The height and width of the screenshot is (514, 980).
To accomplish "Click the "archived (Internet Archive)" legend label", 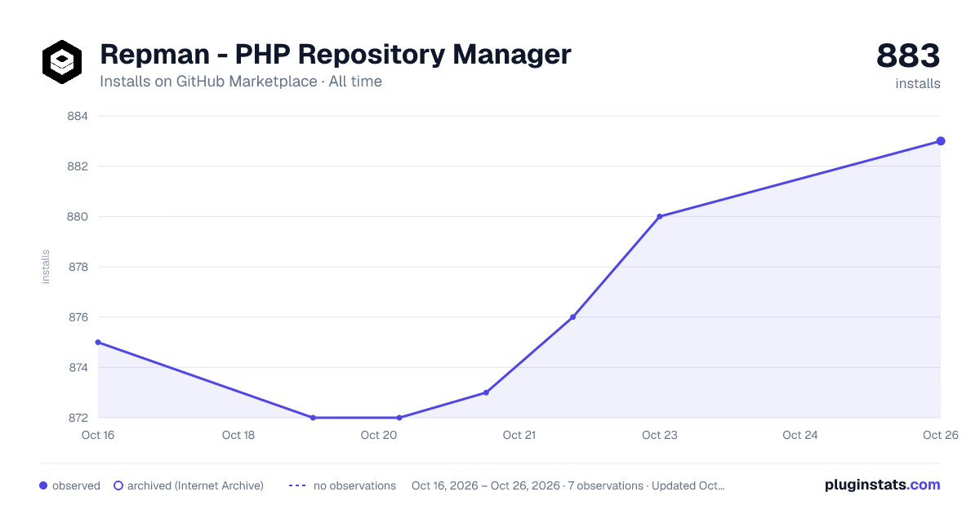I will pos(195,485).
